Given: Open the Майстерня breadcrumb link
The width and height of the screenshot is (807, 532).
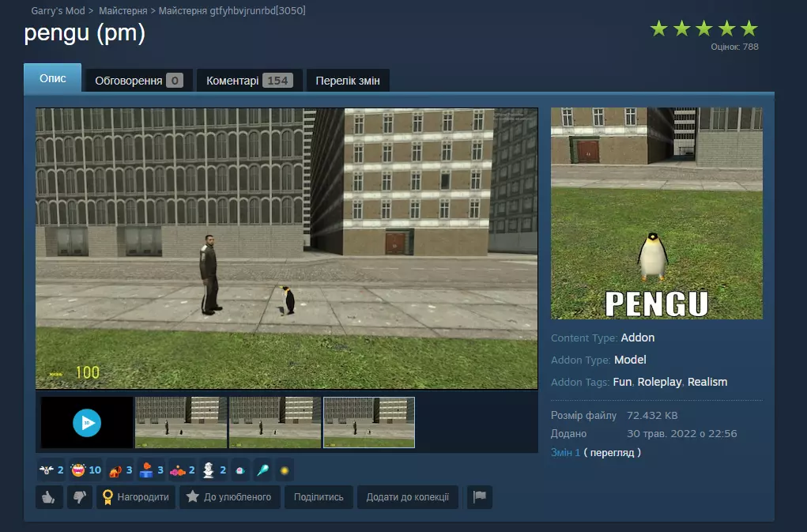Looking at the screenshot, I should (x=123, y=11).
